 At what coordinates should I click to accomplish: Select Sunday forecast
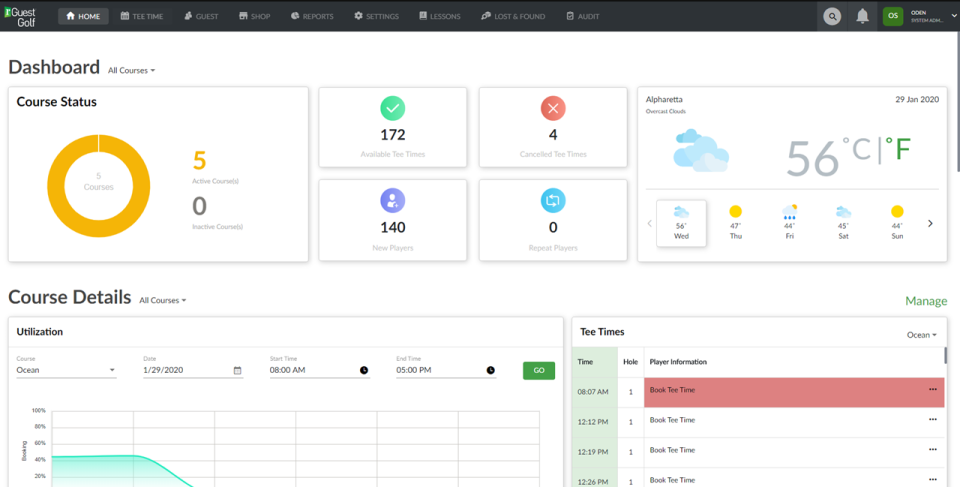point(897,224)
